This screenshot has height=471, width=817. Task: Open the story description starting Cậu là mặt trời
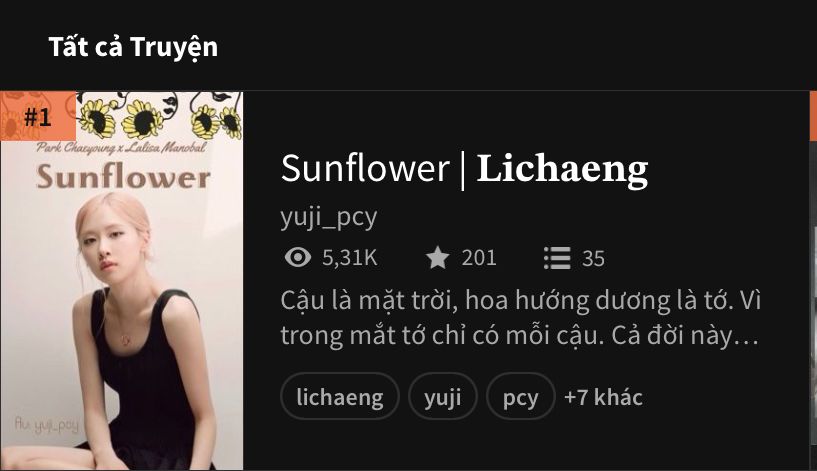(x=520, y=318)
